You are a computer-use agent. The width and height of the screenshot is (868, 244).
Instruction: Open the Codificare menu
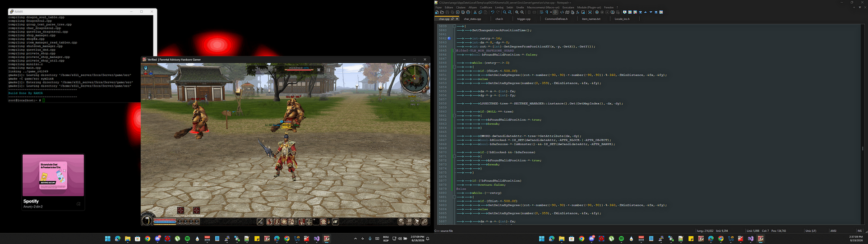click(486, 7)
